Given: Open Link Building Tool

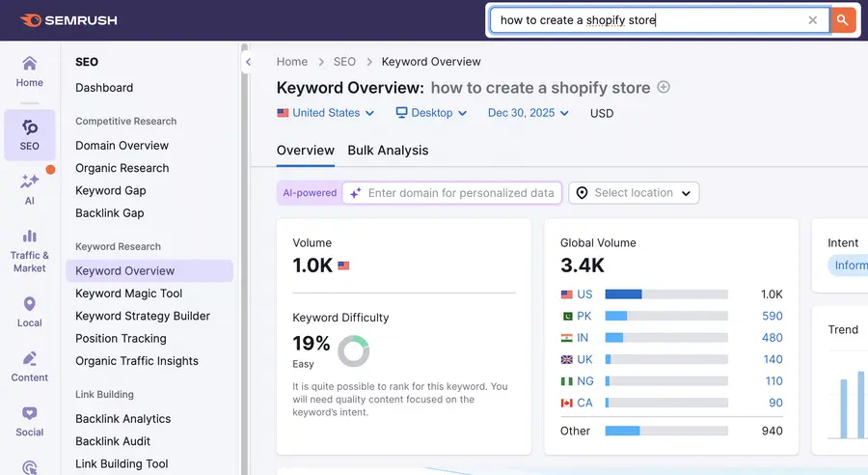Looking at the screenshot, I should pyautogui.click(x=122, y=464).
